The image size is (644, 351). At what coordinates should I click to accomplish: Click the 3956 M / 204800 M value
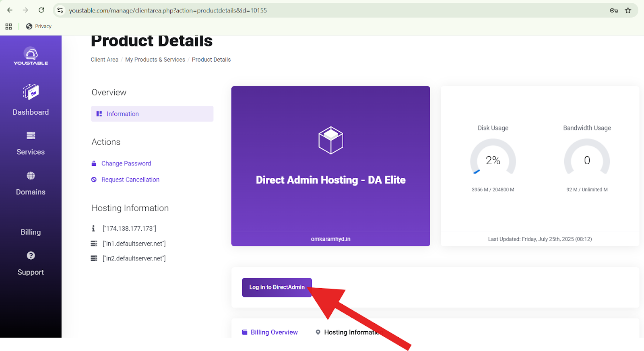tap(493, 190)
